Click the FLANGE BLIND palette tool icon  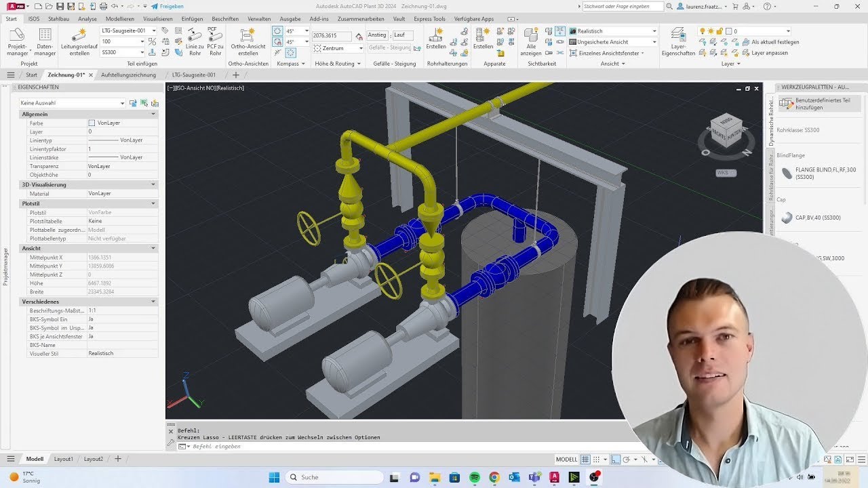pyautogui.click(x=787, y=174)
